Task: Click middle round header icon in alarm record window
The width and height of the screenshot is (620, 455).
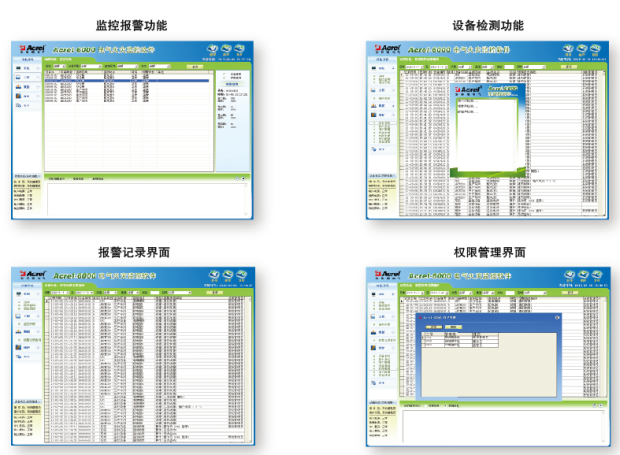Action: click(x=226, y=274)
